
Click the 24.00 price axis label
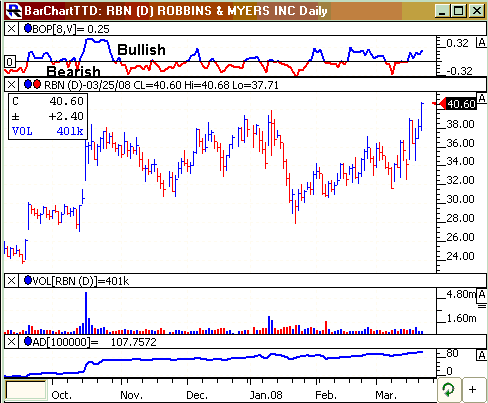[460, 256]
